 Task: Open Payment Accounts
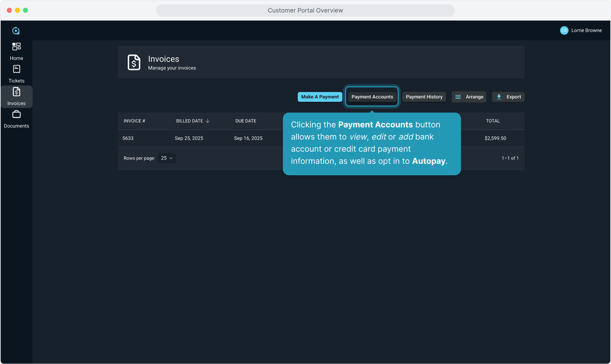click(x=372, y=97)
